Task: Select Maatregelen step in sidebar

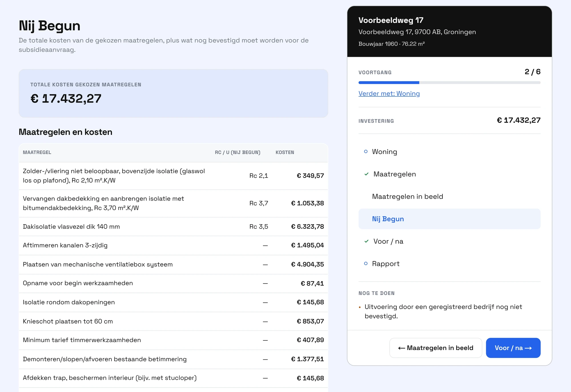Action: (x=449, y=174)
